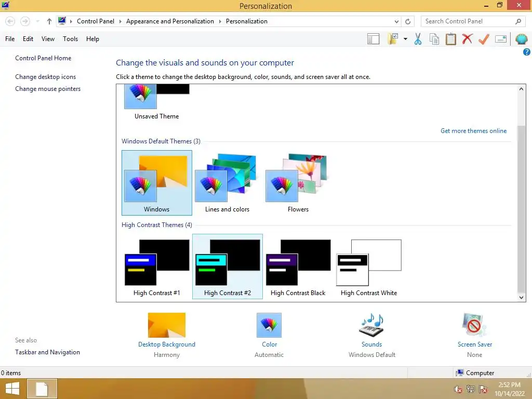Click the Computer status bar entry
Image resolution: width=532 pixels, height=399 pixels.
pyautogui.click(x=475, y=373)
